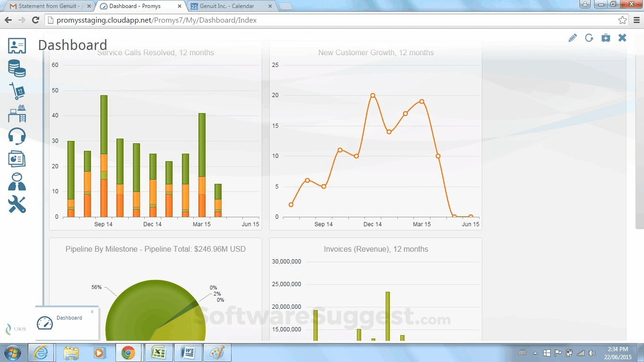The height and width of the screenshot is (362, 644).
Task: Show hidden system tray icons
Action: (535, 353)
